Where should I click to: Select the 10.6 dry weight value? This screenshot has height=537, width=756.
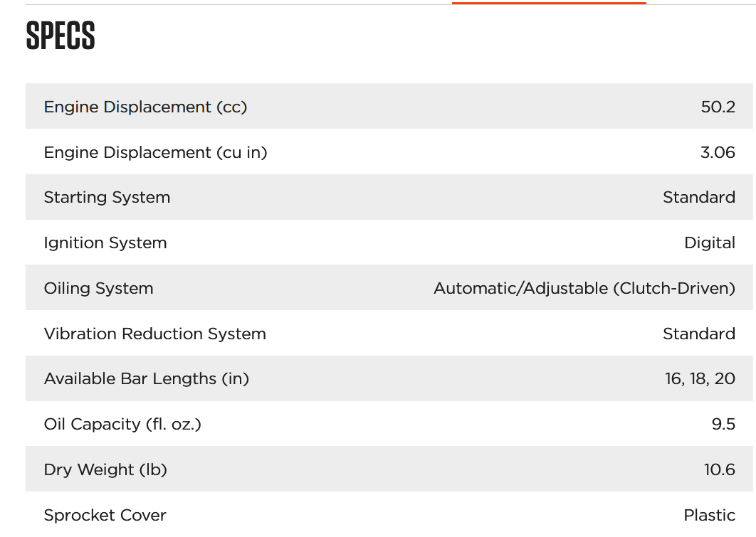point(719,469)
